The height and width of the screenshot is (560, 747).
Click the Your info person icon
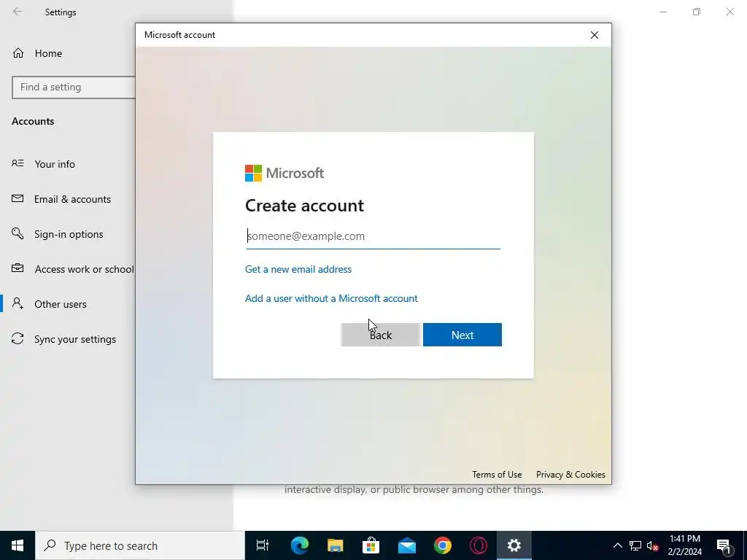[18, 163]
